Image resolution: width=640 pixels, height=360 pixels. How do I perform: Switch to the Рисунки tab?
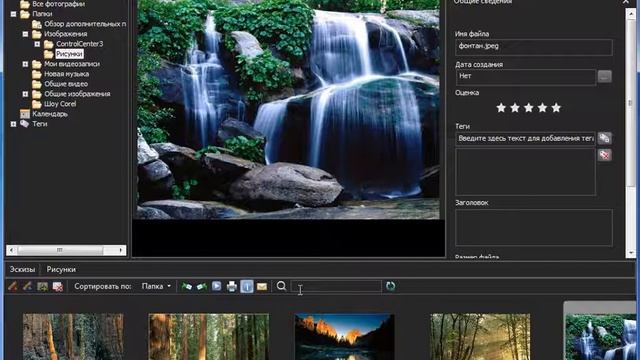[x=61, y=269]
